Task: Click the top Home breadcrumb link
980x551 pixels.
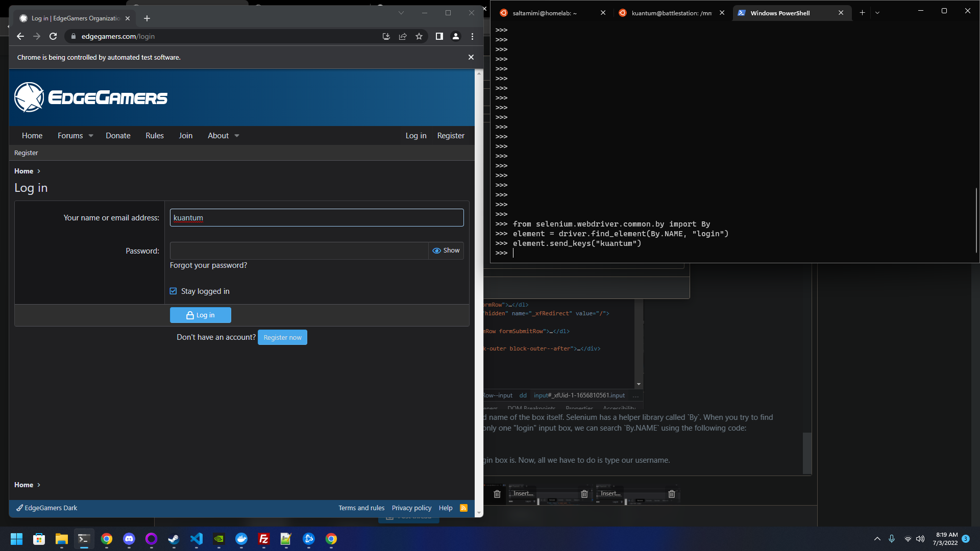Action: (x=23, y=171)
